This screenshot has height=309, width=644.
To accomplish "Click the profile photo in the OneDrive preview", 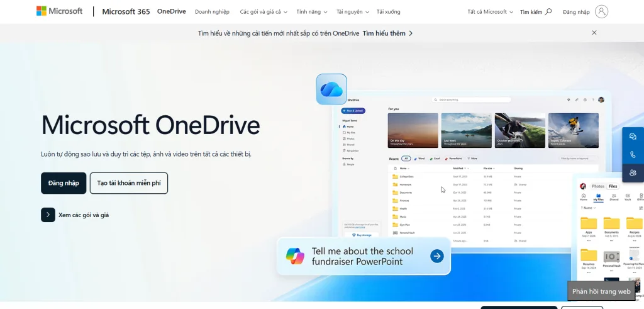I will pos(601,100).
